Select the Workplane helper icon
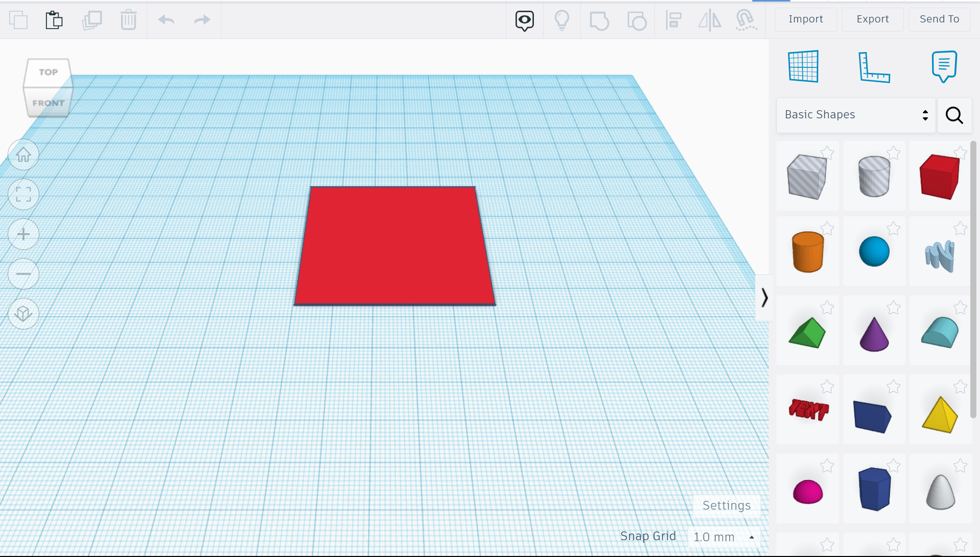Screen dimensions: 980x557 pos(804,66)
